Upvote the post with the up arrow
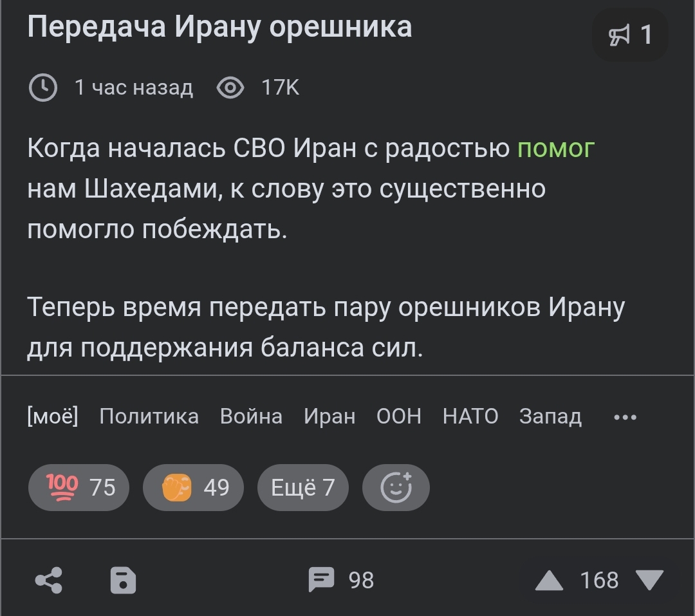 549,581
